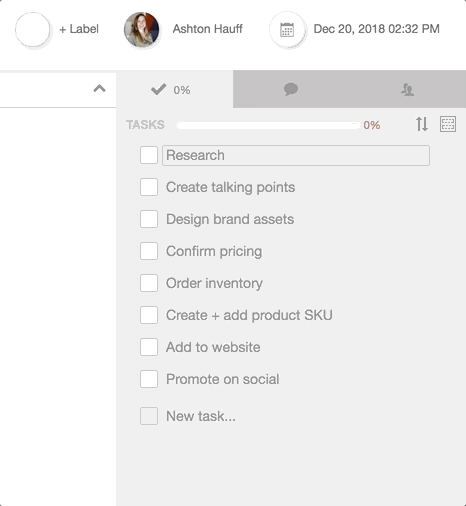Click the Create talking points task

click(x=230, y=187)
